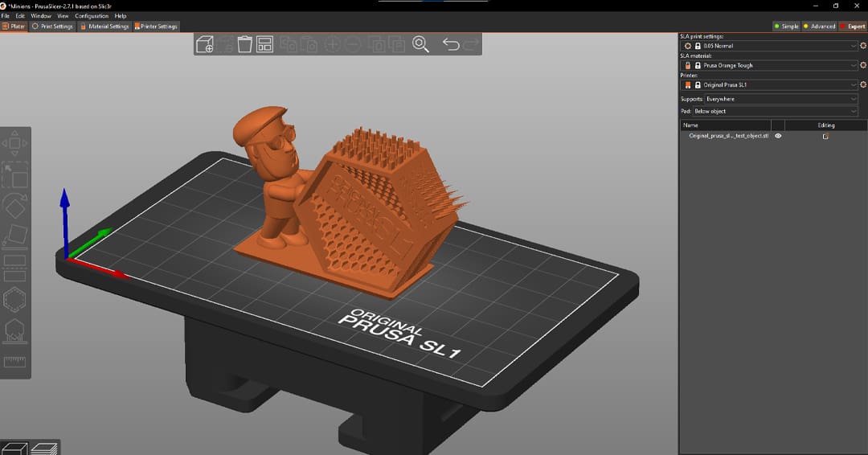Switch to Expert mode
This screenshot has width=868, height=455.
tap(853, 26)
